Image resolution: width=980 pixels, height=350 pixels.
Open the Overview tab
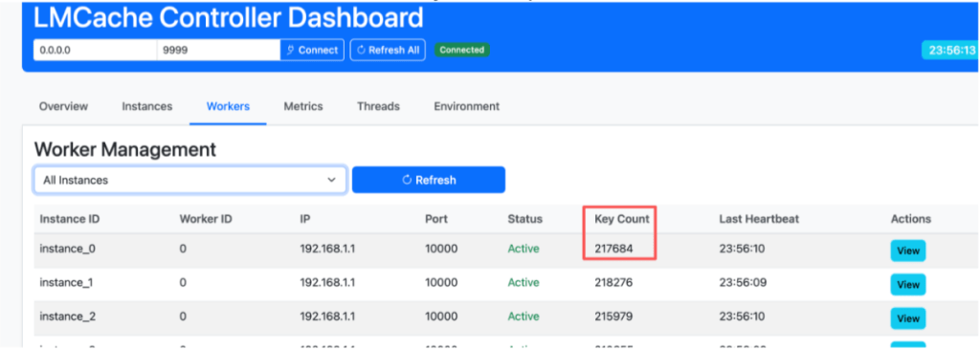[x=63, y=106]
